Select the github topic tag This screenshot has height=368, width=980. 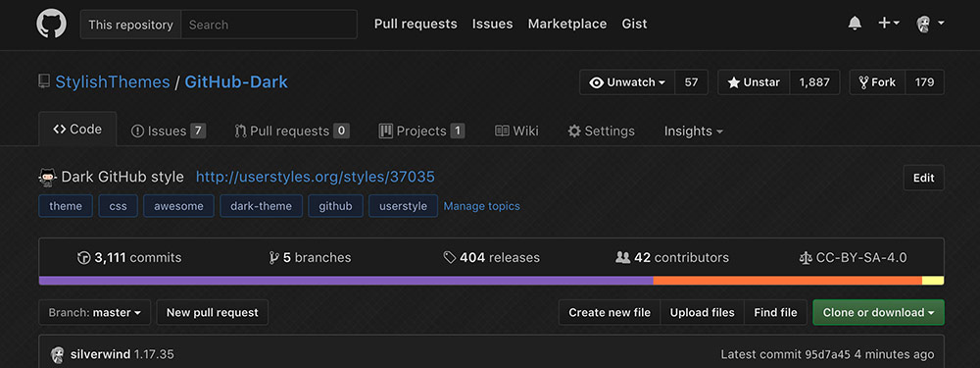335,206
